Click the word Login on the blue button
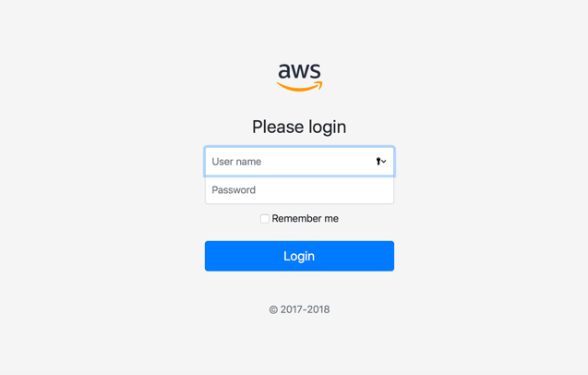 (x=299, y=256)
